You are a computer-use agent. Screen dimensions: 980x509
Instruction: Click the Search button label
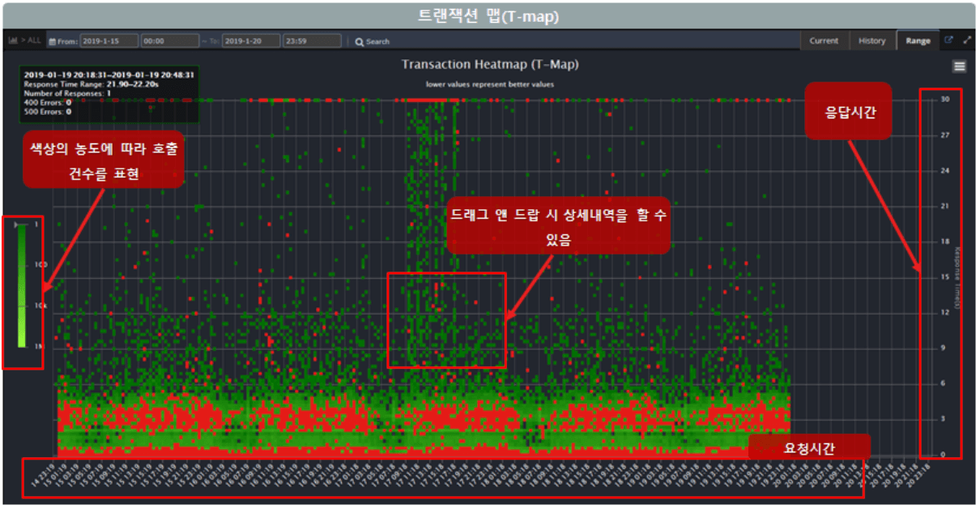pos(377,41)
